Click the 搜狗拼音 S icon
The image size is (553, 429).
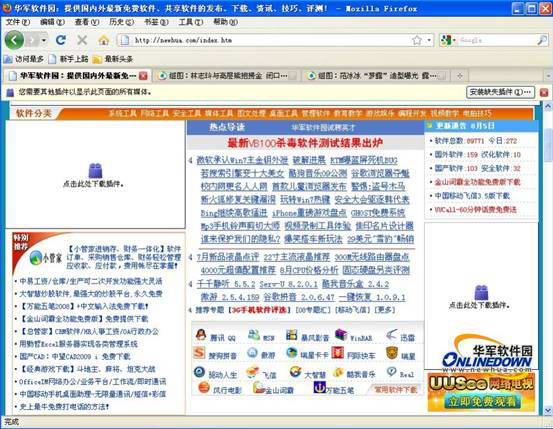tap(199, 353)
